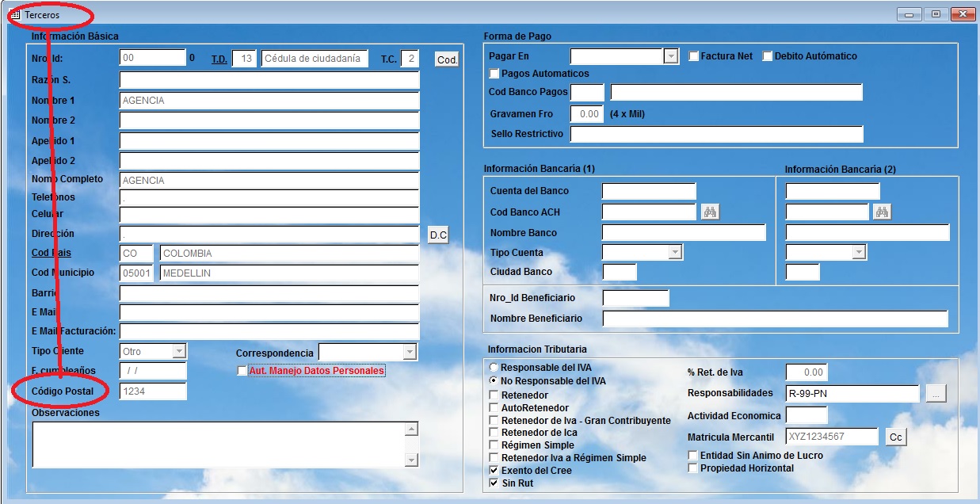Toggle the Debito Automático checkbox

point(767,56)
